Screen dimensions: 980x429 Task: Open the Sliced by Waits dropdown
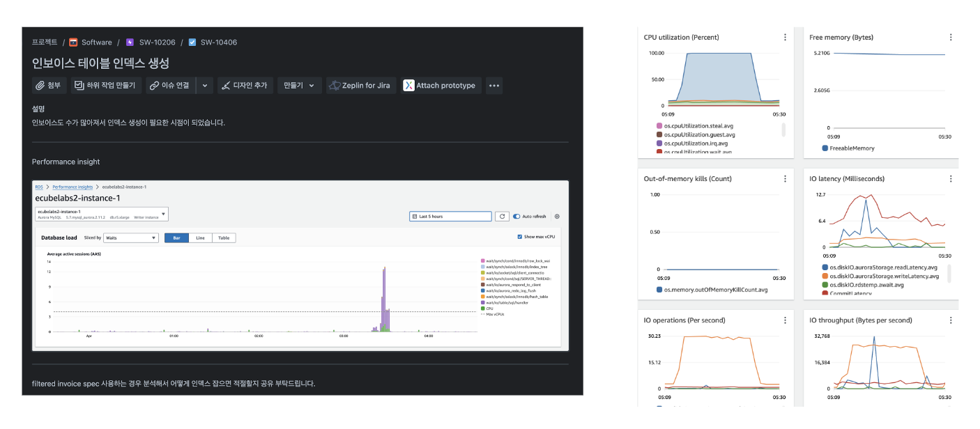(131, 237)
